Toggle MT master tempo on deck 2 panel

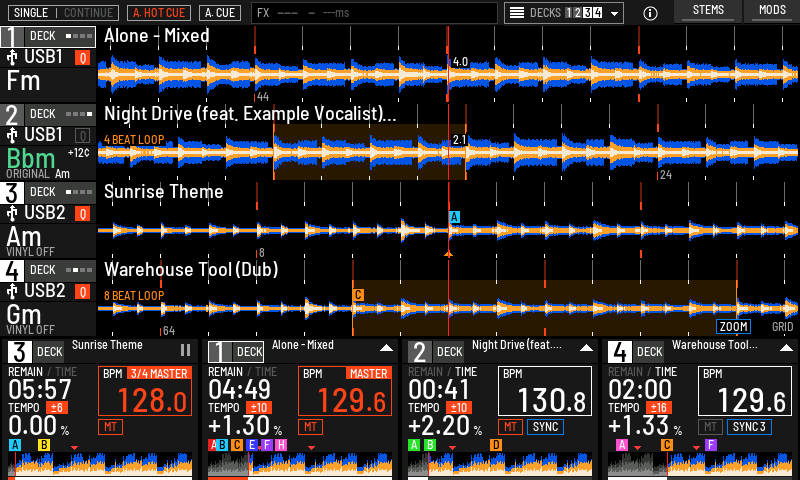point(510,427)
